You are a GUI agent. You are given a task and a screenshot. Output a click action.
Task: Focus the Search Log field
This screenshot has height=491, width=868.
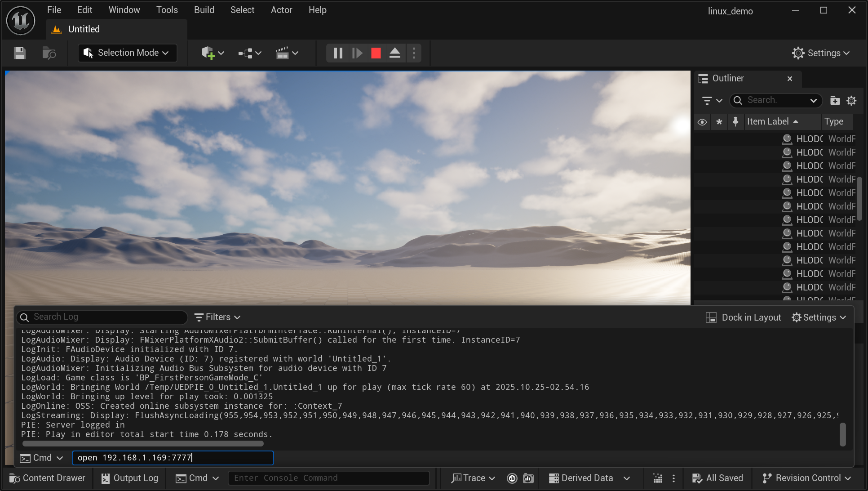point(102,317)
